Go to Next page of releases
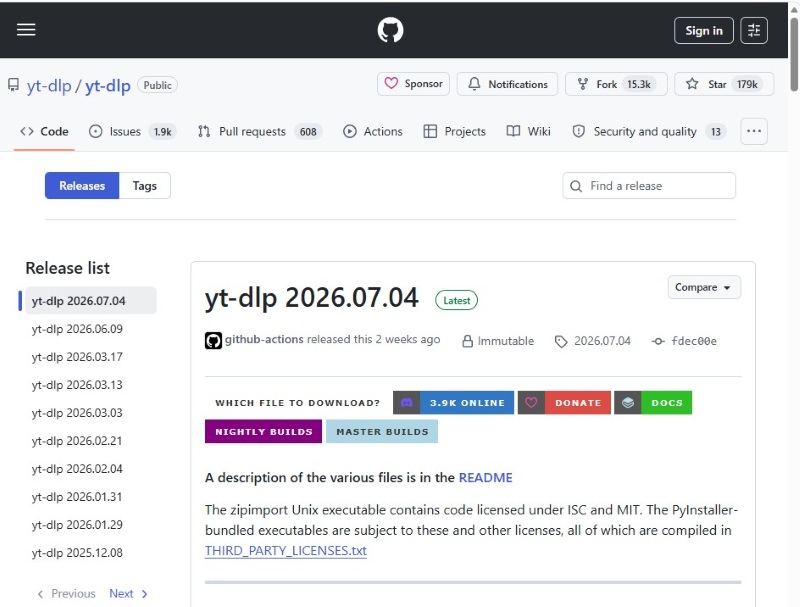Viewport: 800px width, 607px height. click(x=129, y=594)
